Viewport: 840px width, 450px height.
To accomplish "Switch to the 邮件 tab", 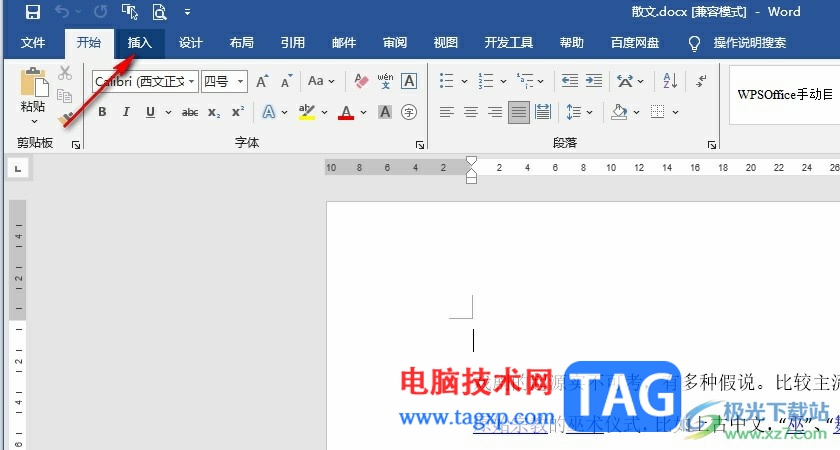I will tap(344, 43).
